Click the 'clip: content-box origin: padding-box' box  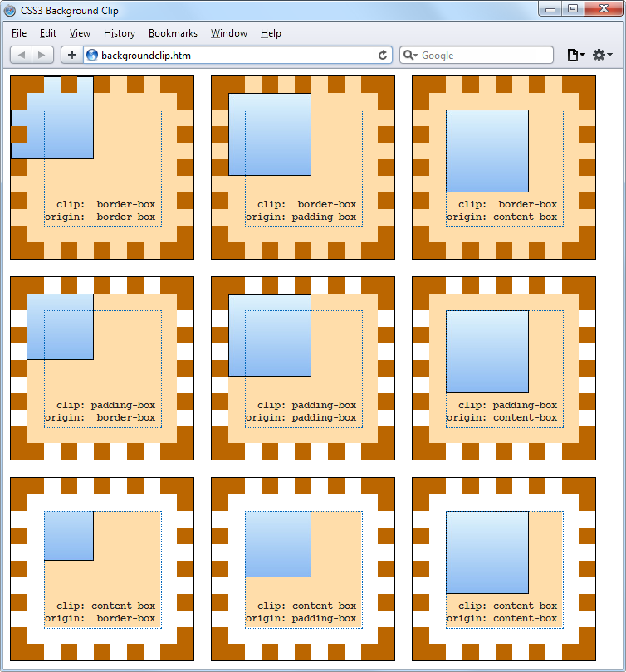303,569
